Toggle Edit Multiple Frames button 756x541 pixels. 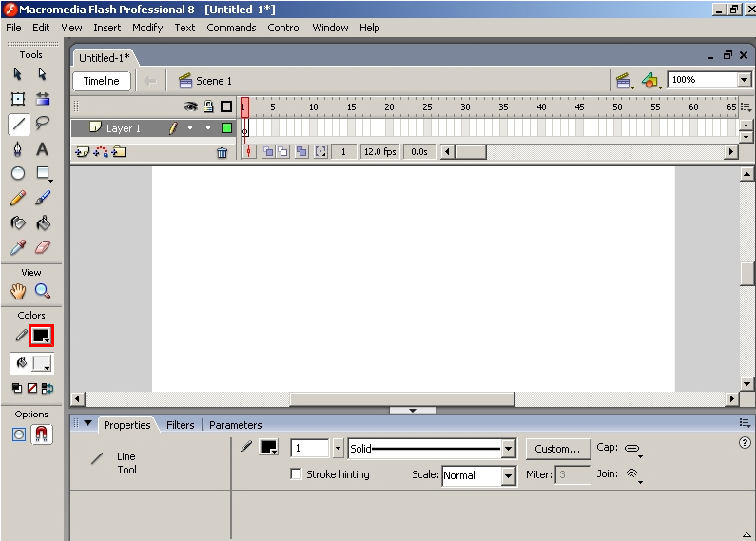coord(301,152)
